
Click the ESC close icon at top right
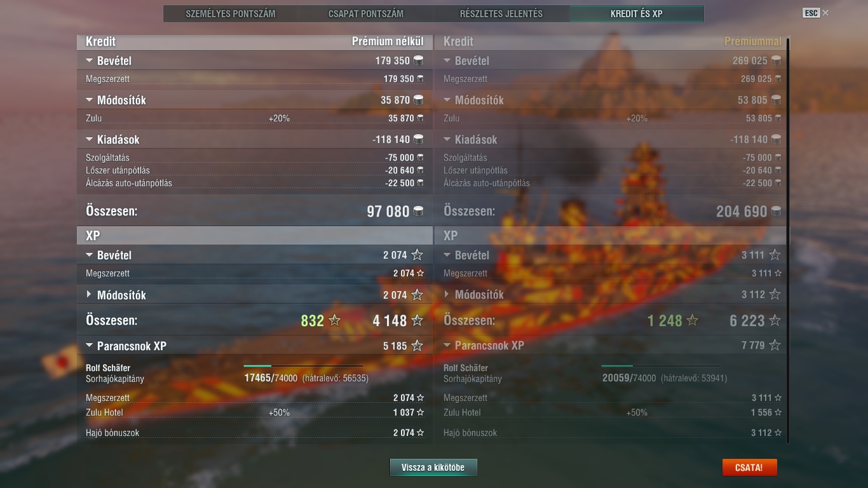tap(825, 13)
